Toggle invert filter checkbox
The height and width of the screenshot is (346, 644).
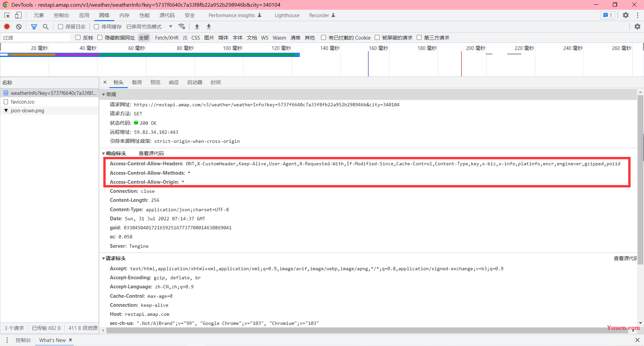(x=78, y=38)
